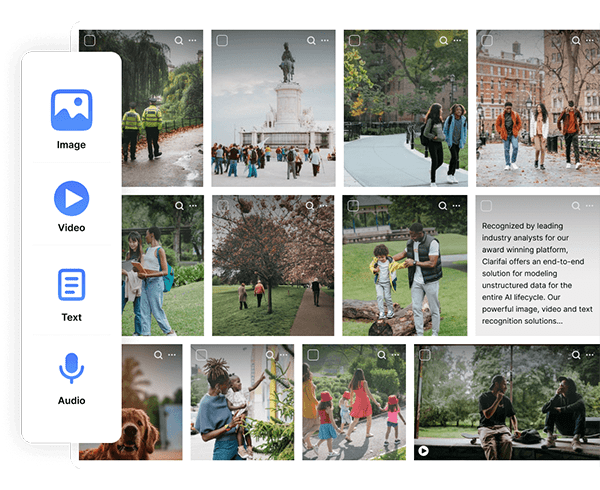Click magnifier icon on the statue photo

(311, 41)
